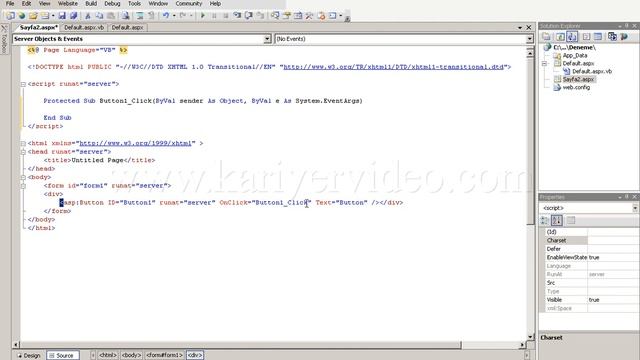Switch to the Default.aspx.vb tab
The width and height of the screenshot is (640, 360).
(84, 27)
